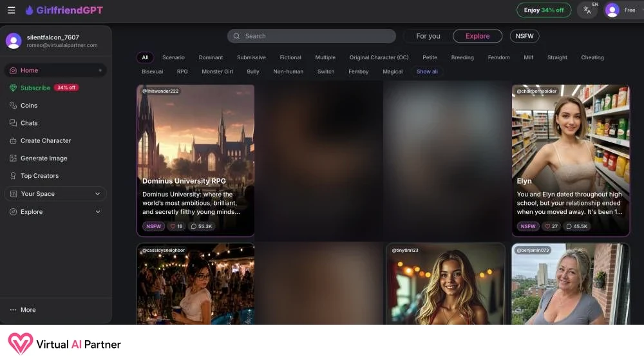The height and width of the screenshot is (364, 644).
Task: Switch to the Explore tab
Action: pyautogui.click(x=477, y=36)
